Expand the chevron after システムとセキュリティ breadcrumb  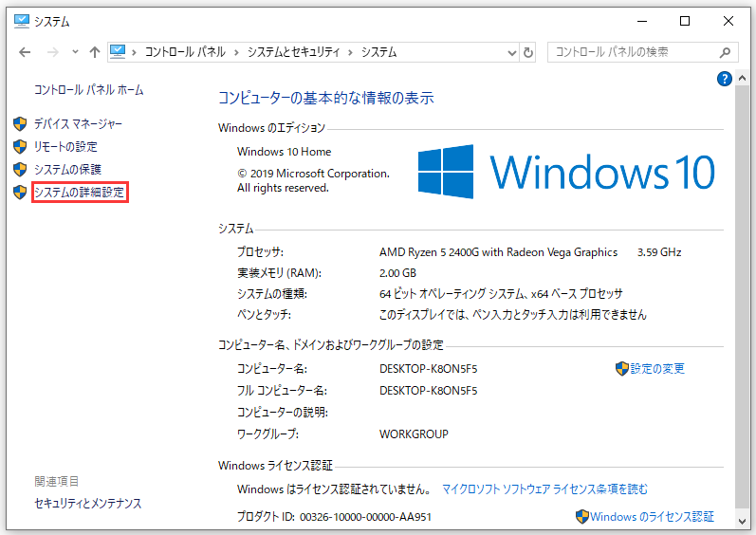[x=350, y=52]
